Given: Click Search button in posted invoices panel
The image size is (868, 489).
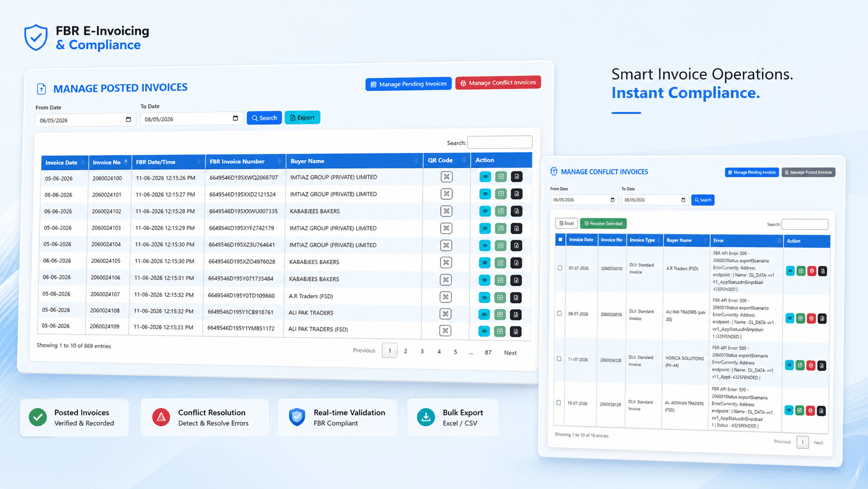Looking at the screenshot, I should pos(264,118).
